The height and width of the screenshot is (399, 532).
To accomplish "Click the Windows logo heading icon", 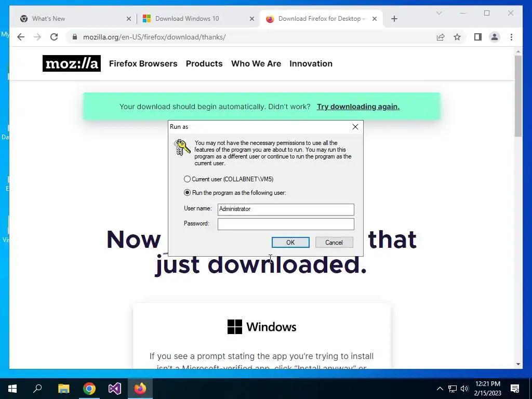I will pos(235,327).
